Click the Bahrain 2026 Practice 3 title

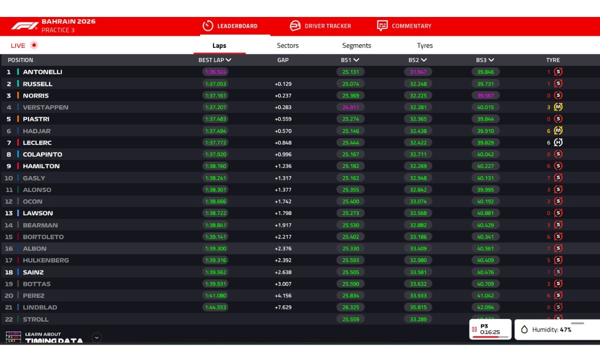68,26
